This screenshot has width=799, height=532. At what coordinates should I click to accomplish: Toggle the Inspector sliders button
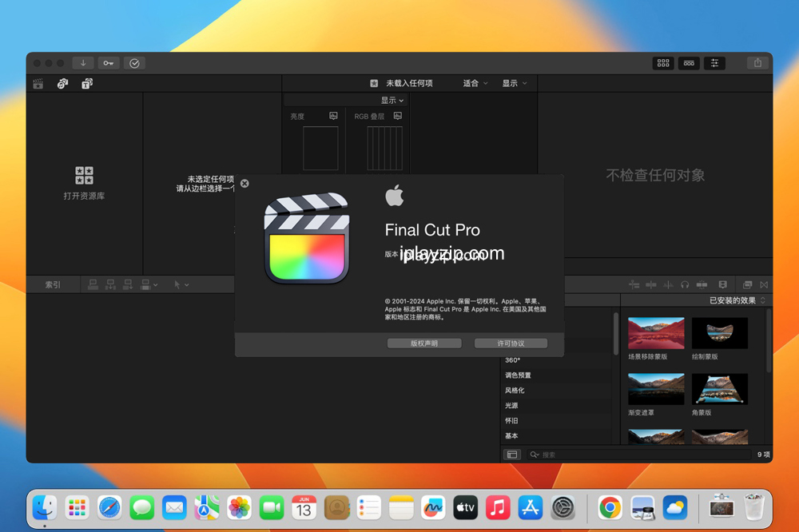(714, 63)
